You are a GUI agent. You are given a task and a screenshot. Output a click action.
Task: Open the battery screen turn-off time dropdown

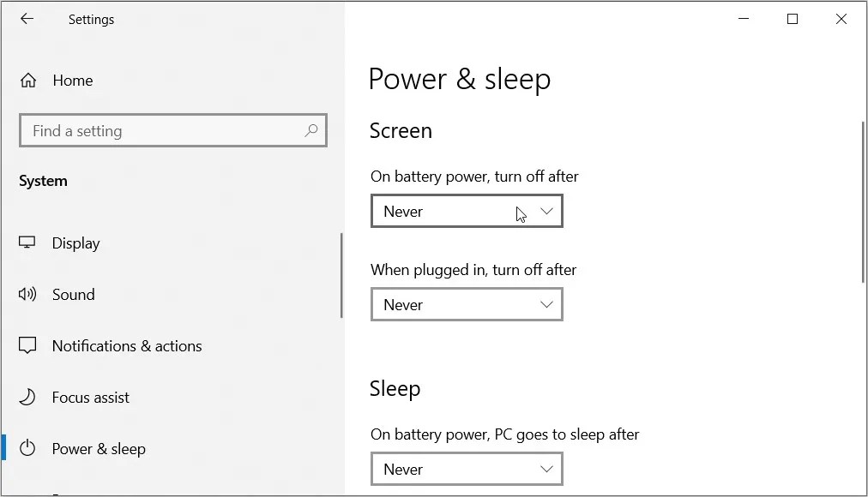pyautogui.click(x=467, y=211)
